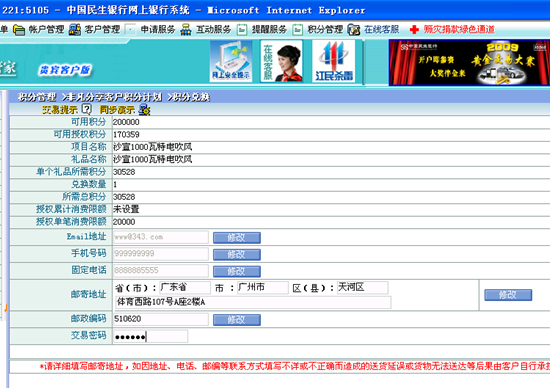Click the 交易提示 question mark icon
Image resolution: width=550 pixels, height=388 pixels.
(86, 109)
